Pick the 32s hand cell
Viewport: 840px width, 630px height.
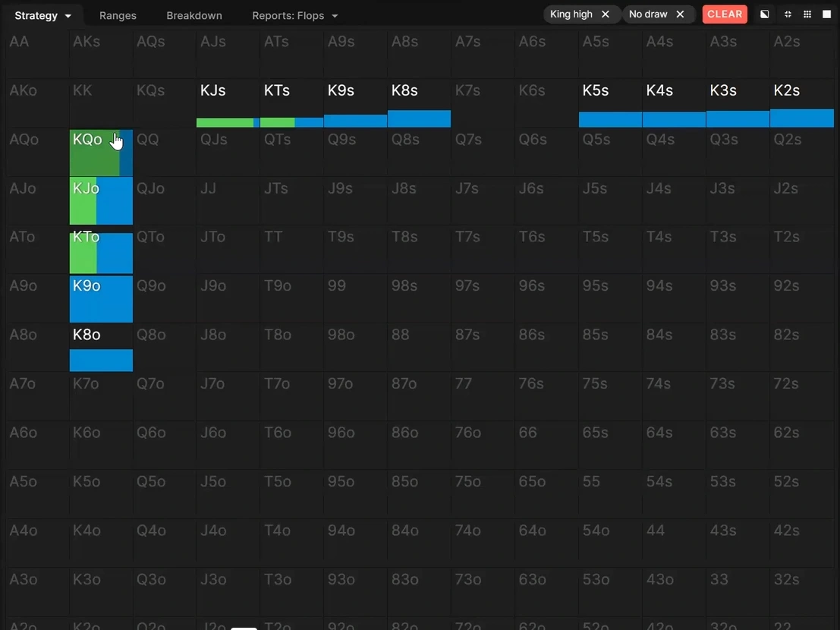pyautogui.click(x=802, y=592)
